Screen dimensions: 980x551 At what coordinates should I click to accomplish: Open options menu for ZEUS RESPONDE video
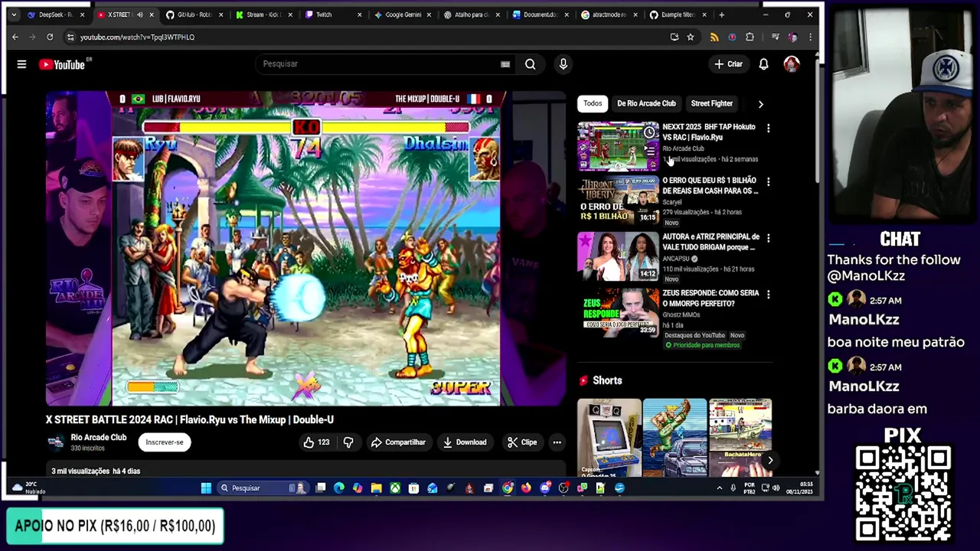click(x=768, y=294)
